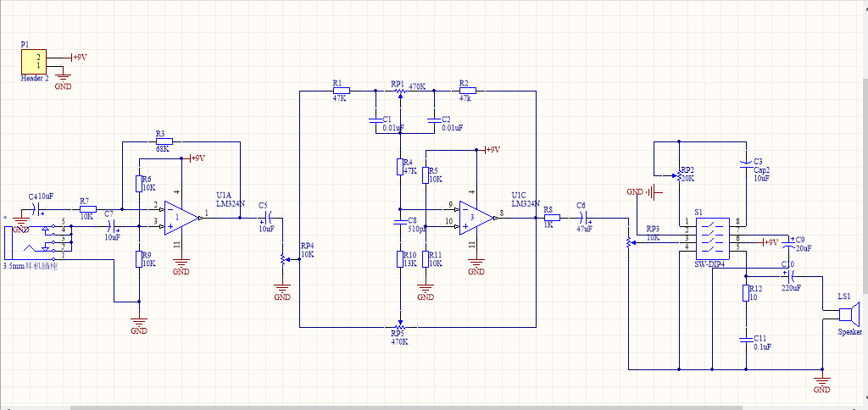Click the "Speaker" label text
The image size is (868, 410).
click(849, 333)
